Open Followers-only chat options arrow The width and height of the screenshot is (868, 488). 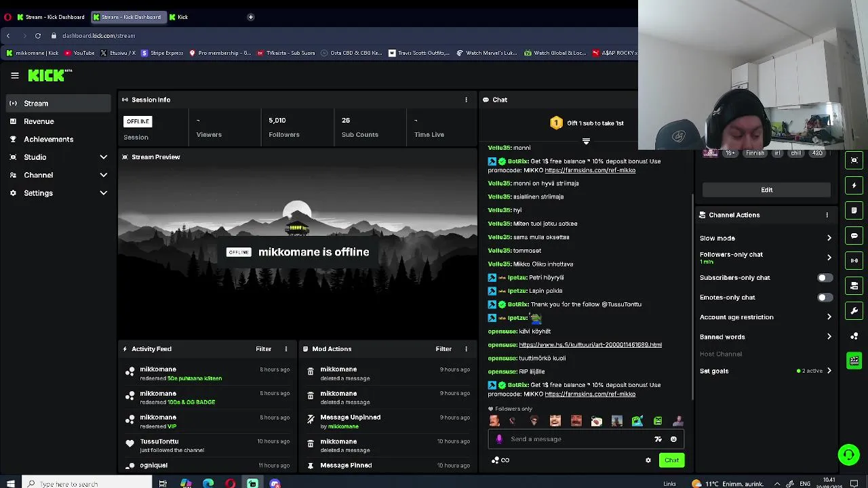pos(829,258)
